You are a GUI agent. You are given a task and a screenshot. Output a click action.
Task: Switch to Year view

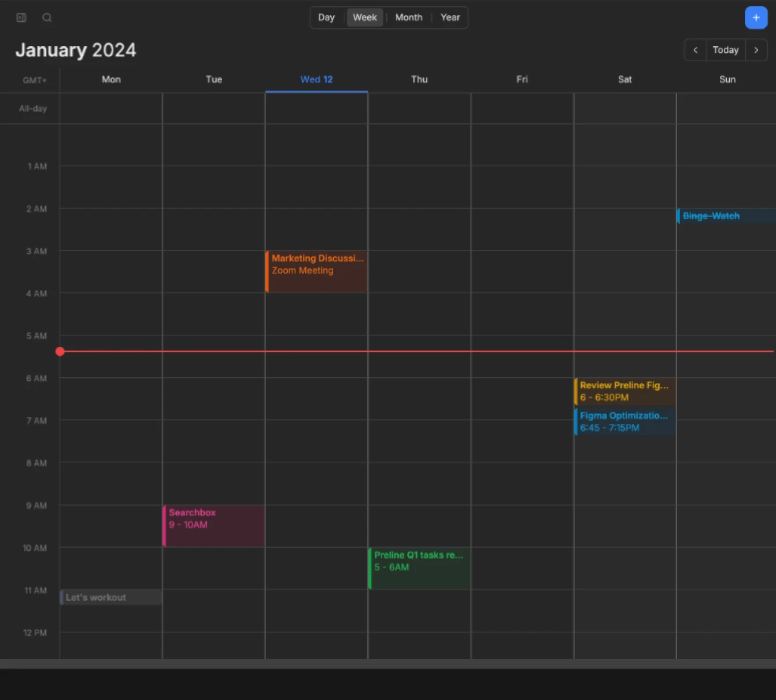pyautogui.click(x=450, y=17)
